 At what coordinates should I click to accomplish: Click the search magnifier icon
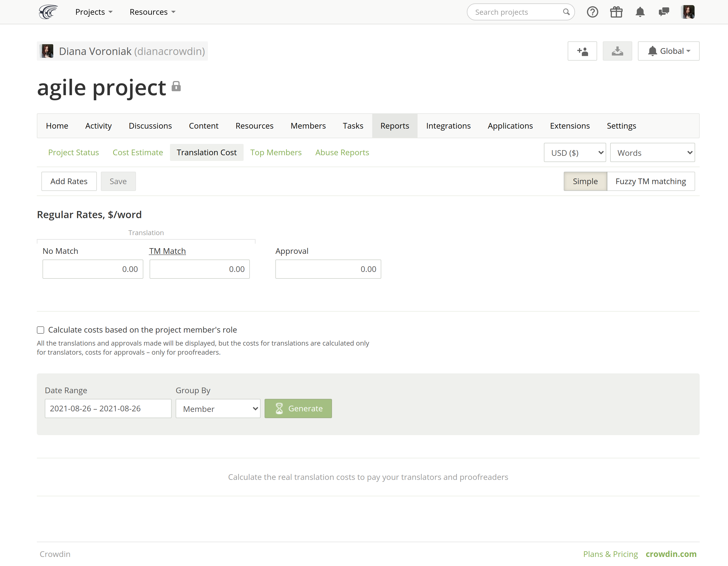566,12
